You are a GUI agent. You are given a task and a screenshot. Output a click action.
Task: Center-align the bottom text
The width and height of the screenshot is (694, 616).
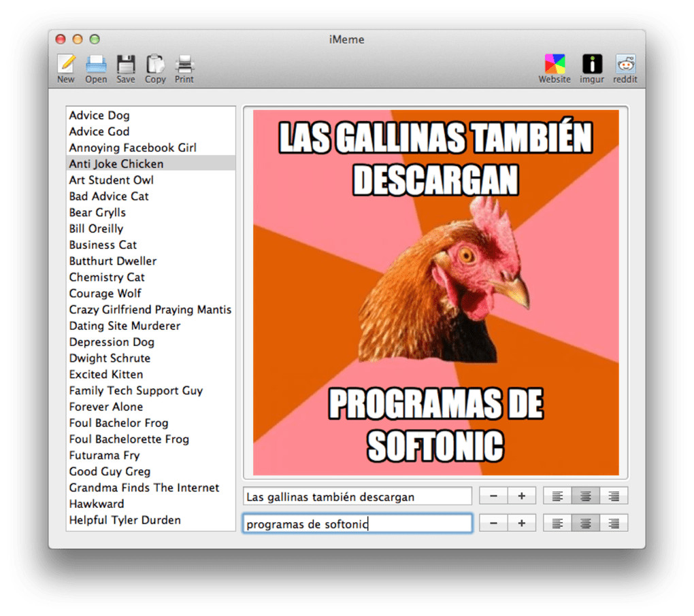click(x=586, y=523)
